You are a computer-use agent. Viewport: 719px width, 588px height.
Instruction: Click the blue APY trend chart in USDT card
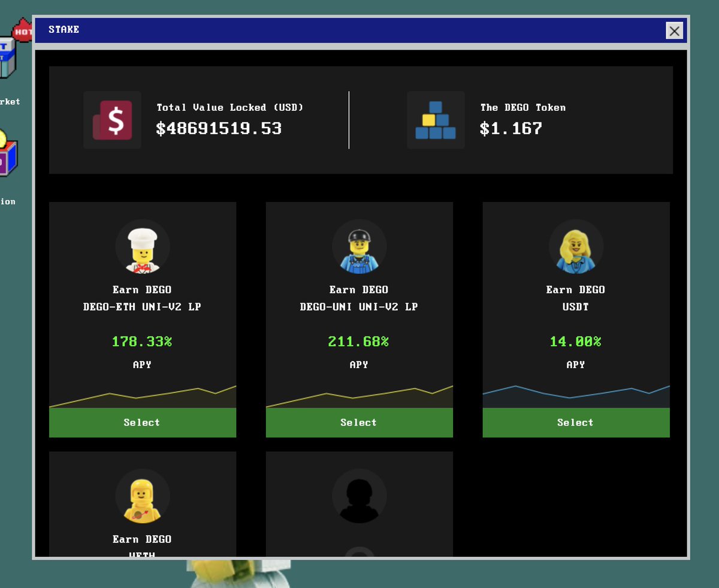[576, 397]
